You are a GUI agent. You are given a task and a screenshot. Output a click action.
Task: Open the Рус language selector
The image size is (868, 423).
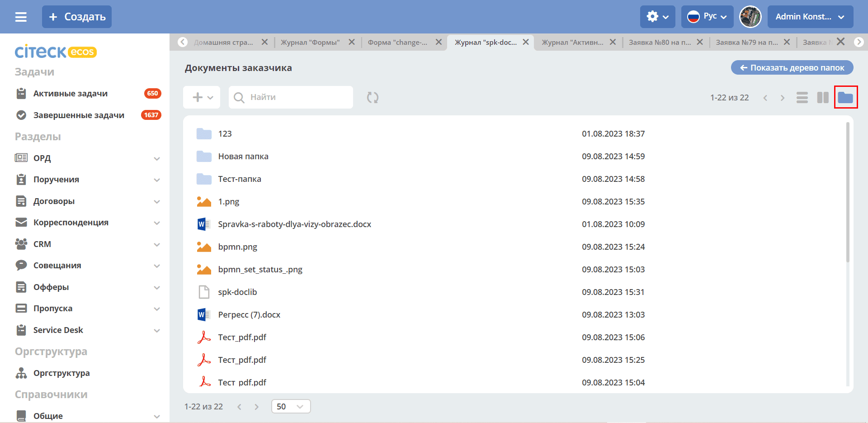[707, 17]
